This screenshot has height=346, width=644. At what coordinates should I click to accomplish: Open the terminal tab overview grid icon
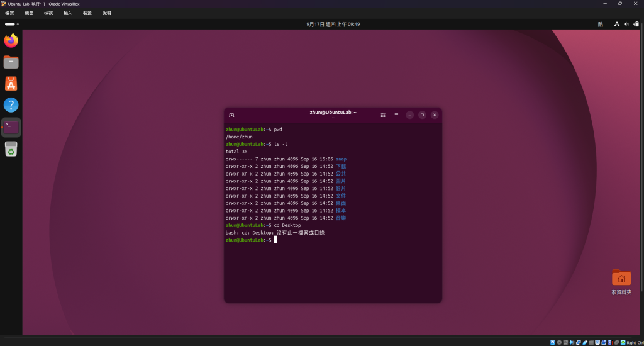coord(383,115)
